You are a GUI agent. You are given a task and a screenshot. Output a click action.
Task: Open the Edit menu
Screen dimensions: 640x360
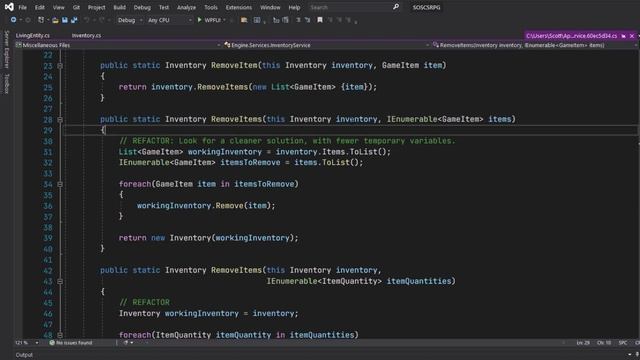[x=40, y=7]
